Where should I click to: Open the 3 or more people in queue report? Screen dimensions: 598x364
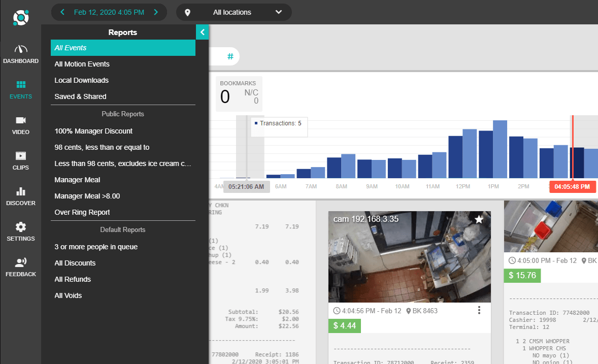tap(123, 247)
